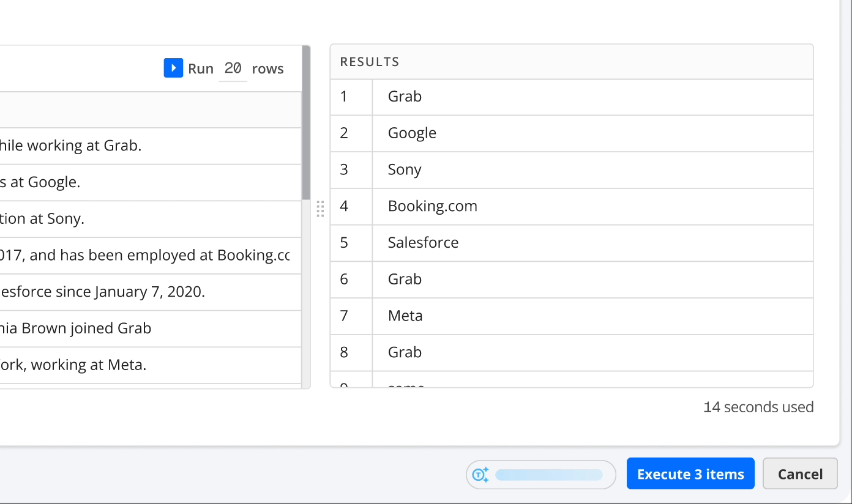Click the Sony result cell
Screen dimensions: 852x504
tap(405, 169)
